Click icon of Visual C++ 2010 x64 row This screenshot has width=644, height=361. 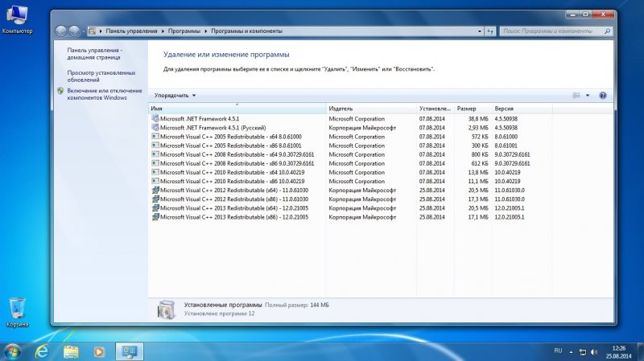click(x=155, y=172)
